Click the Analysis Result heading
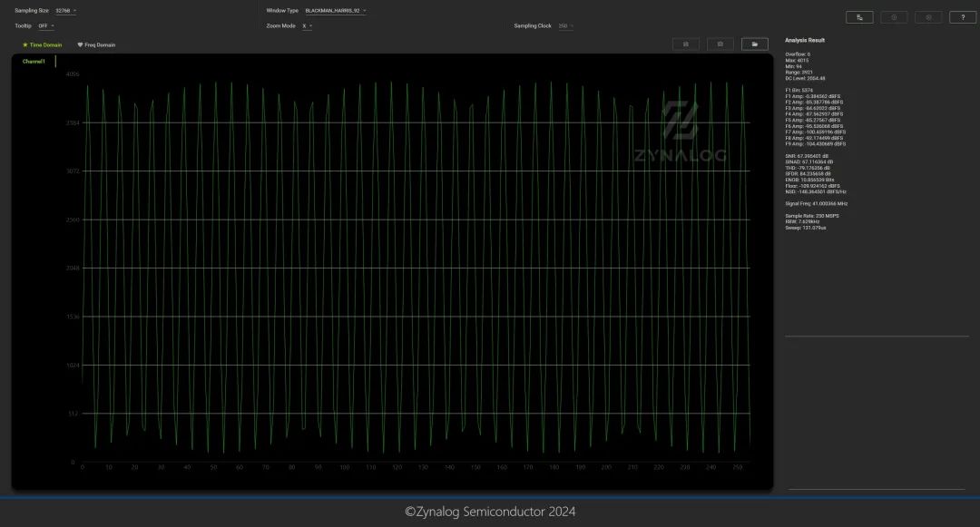This screenshot has width=980, height=527. [x=804, y=41]
